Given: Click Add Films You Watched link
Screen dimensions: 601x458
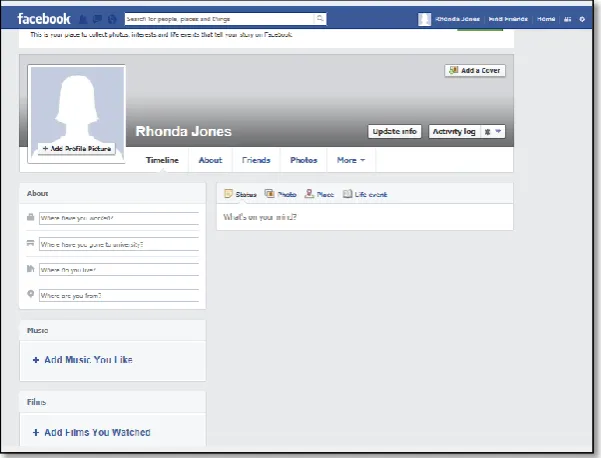Looking at the screenshot, I should point(92,432).
